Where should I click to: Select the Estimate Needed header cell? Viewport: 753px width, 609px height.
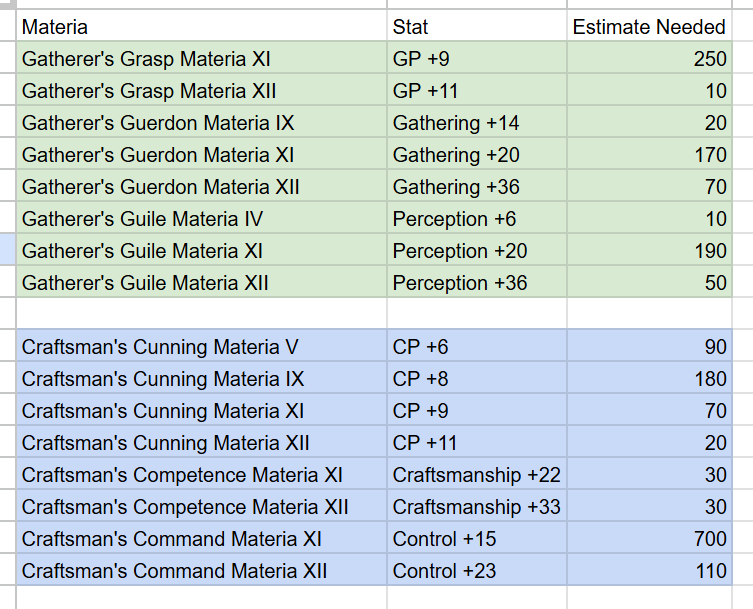(x=650, y=25)
